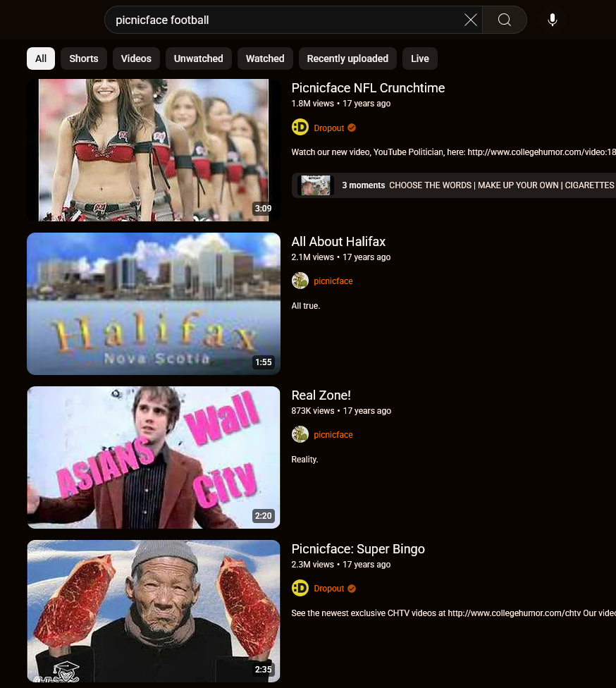Click the key moments thumbnail for NFL Crunchtime

click(x=316, y=185)
